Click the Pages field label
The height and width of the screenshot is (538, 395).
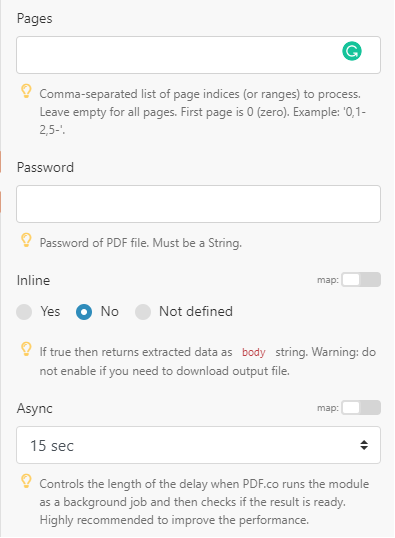34,19
